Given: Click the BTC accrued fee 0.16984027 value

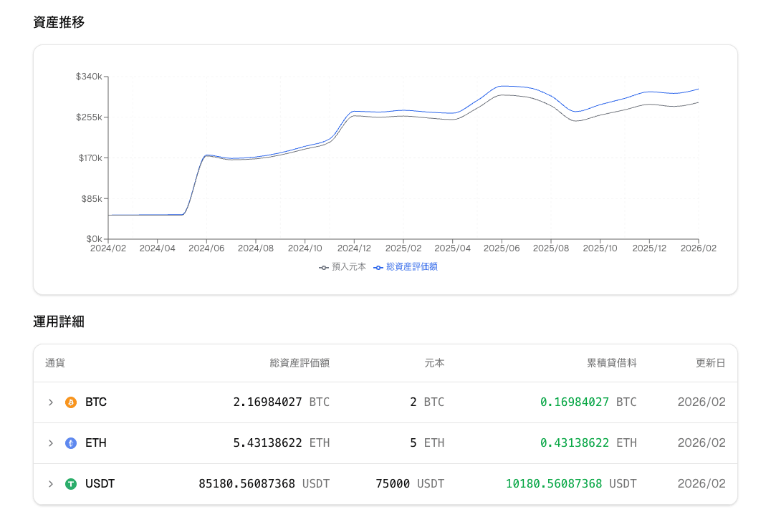Looking at the screenshot, I should tap(574, 402).
